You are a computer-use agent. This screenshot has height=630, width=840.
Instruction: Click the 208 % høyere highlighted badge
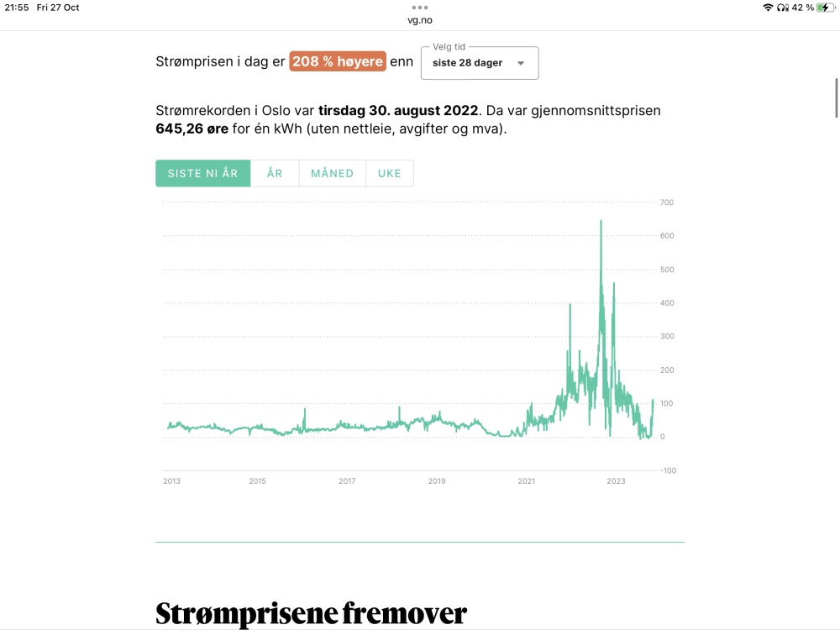[x=338, y=61]
